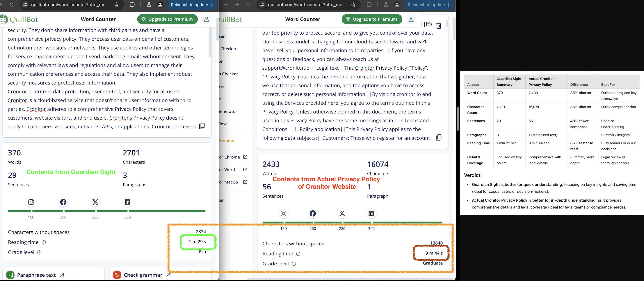Bookmark page with star icon in left browser

116,4
